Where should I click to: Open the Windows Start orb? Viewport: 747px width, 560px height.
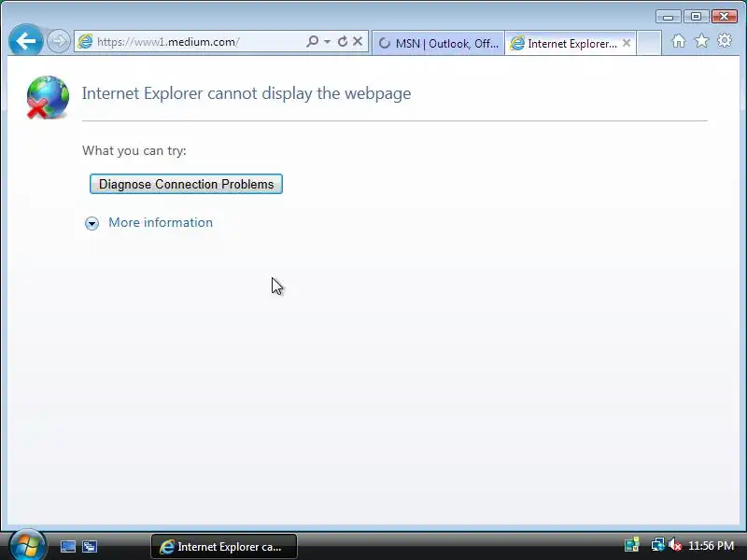27,545
